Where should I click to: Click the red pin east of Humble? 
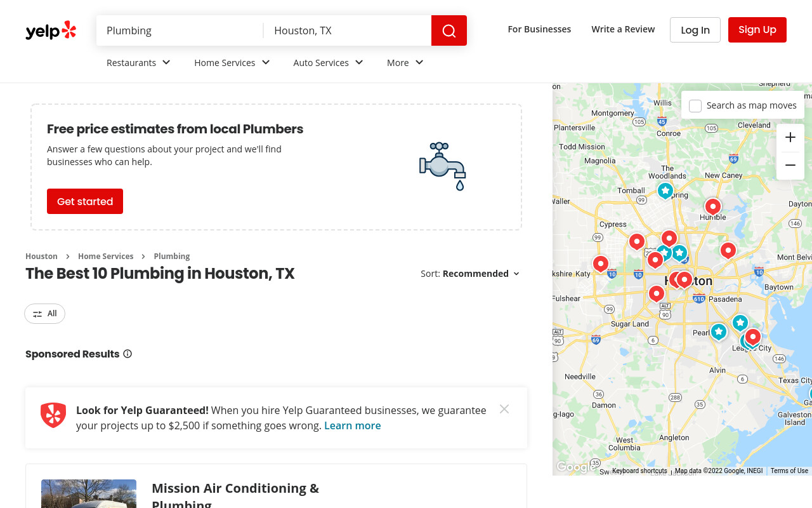pyautogui.click(x=728, y=250)
